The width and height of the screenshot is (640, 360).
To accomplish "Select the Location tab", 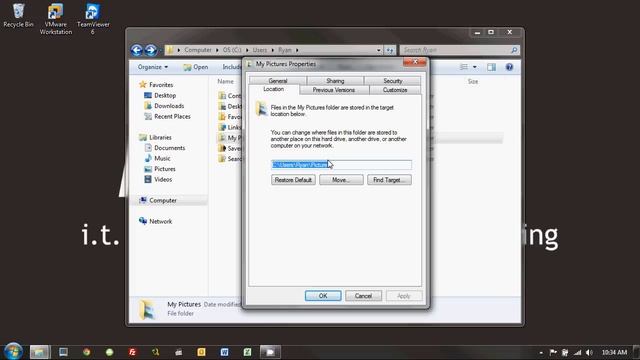I will click(273, 89).
